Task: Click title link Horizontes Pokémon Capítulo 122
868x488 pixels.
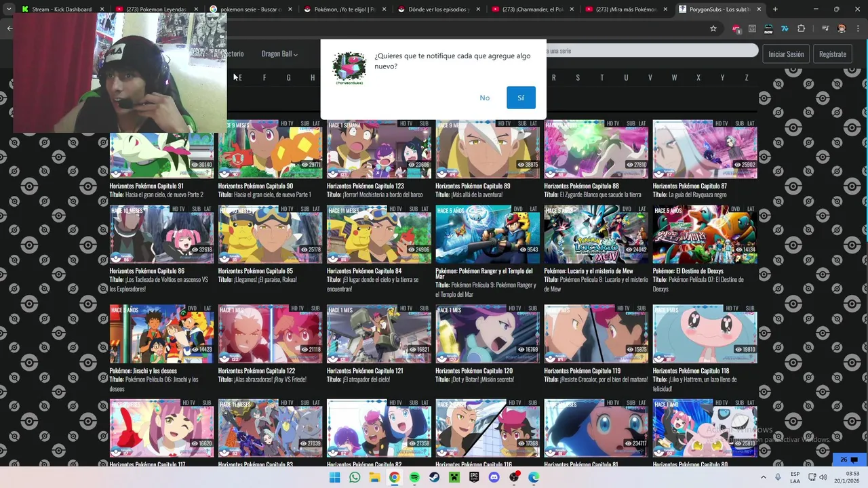Action: click(256, 371)
